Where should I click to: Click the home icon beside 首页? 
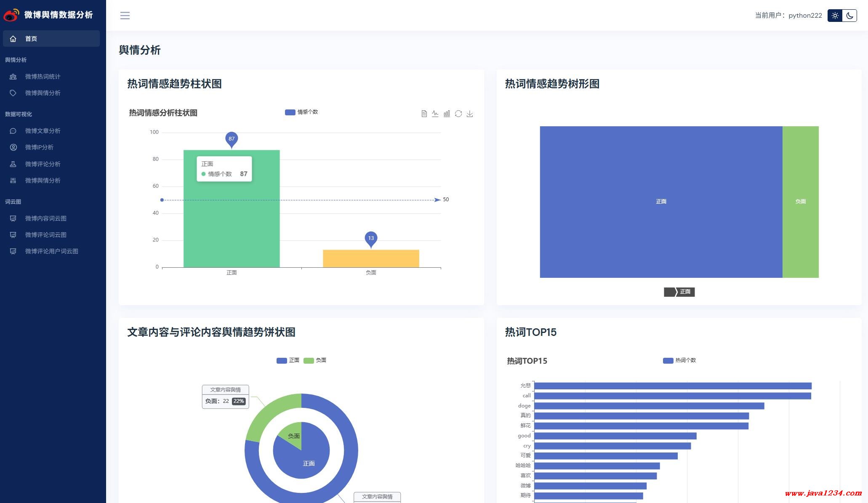click(x=13, y=39)
